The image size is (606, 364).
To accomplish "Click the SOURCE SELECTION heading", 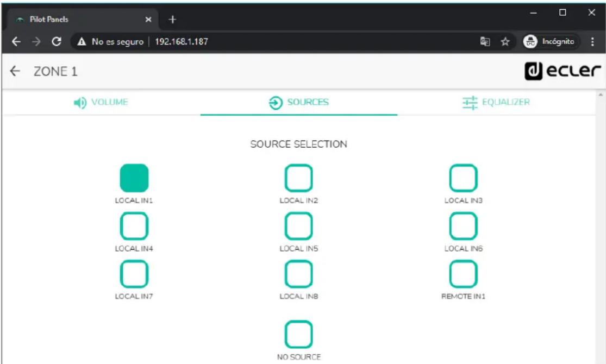I will [299, 144].
